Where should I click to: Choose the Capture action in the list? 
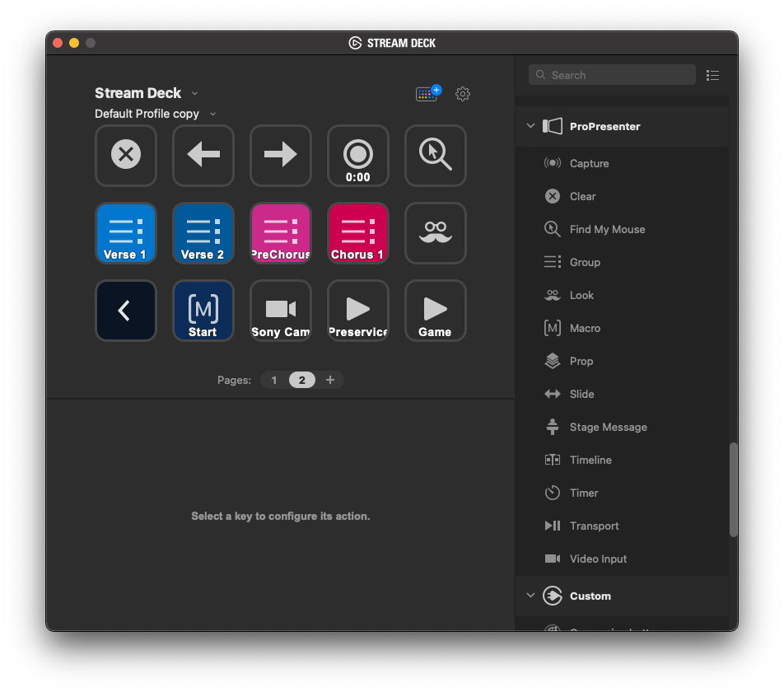click(x=622, y=163)
